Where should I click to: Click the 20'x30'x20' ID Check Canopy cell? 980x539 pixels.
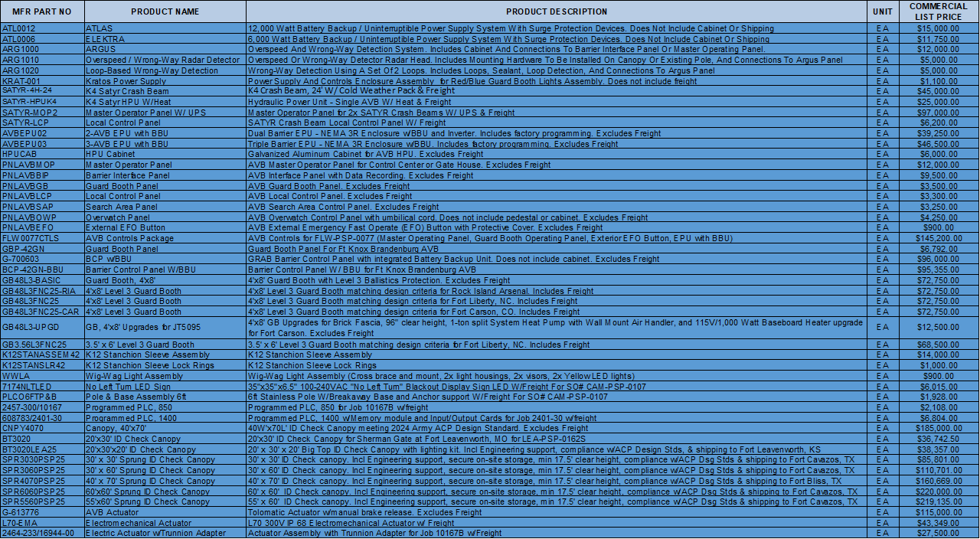point(165,449)
